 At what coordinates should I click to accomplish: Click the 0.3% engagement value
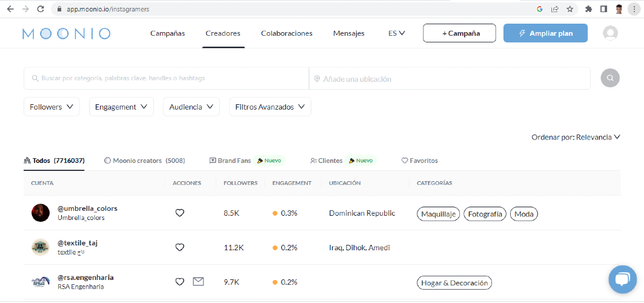click(x=289, y=213)
